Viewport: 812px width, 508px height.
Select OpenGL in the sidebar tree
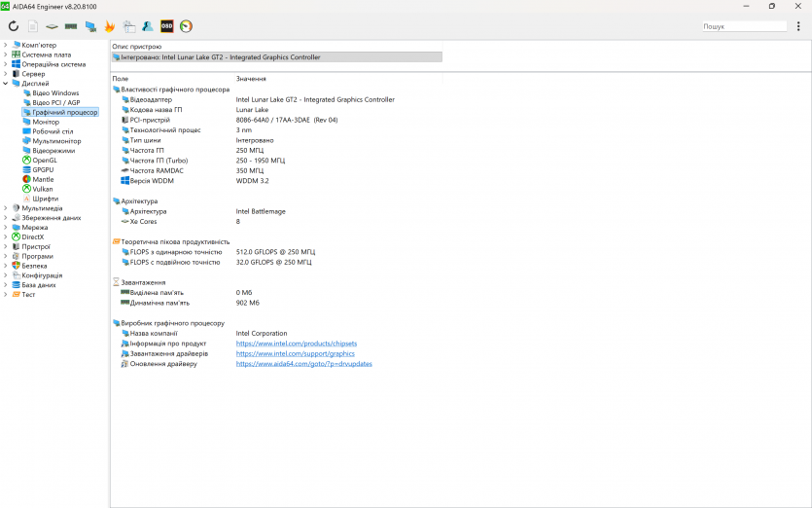pos(45,161)
